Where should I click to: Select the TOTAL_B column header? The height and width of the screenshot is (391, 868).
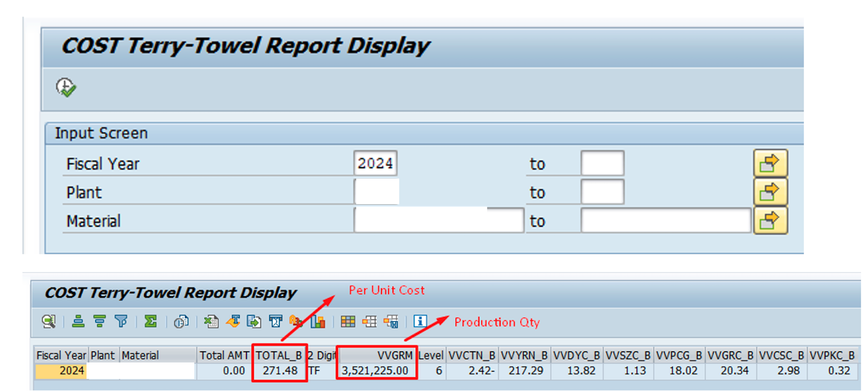[x=279, y=355]
